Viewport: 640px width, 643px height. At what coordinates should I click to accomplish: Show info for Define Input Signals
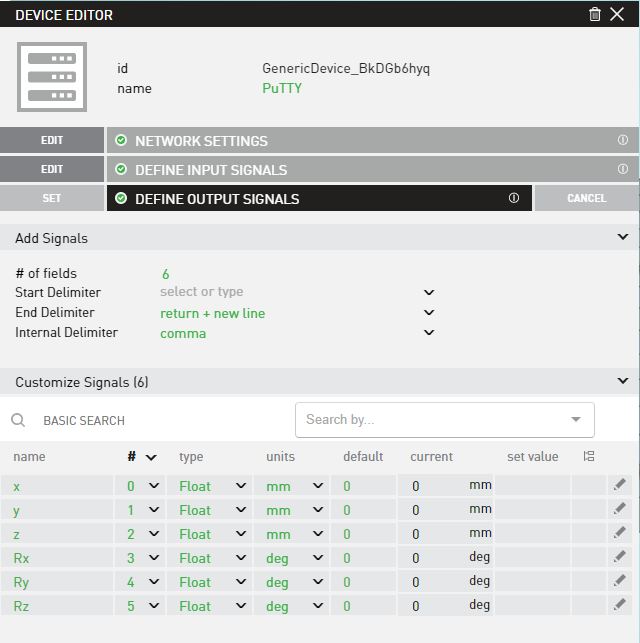[x=622, y=169]
